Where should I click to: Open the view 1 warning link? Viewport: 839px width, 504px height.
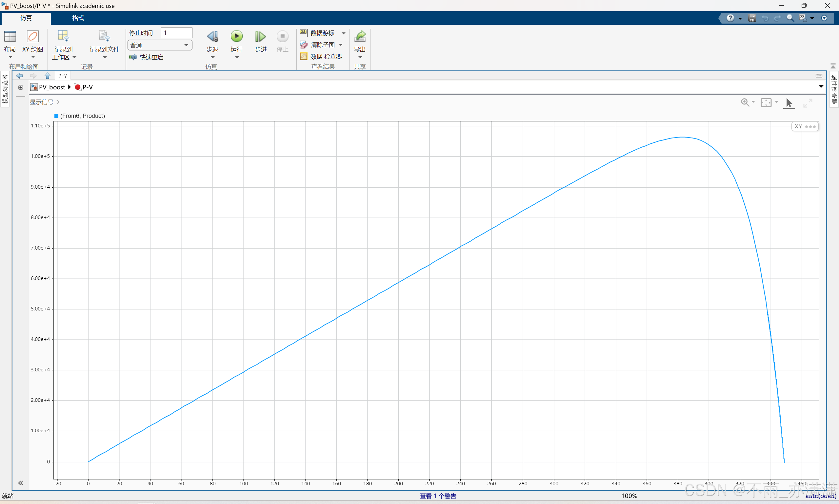click(438, 495)
